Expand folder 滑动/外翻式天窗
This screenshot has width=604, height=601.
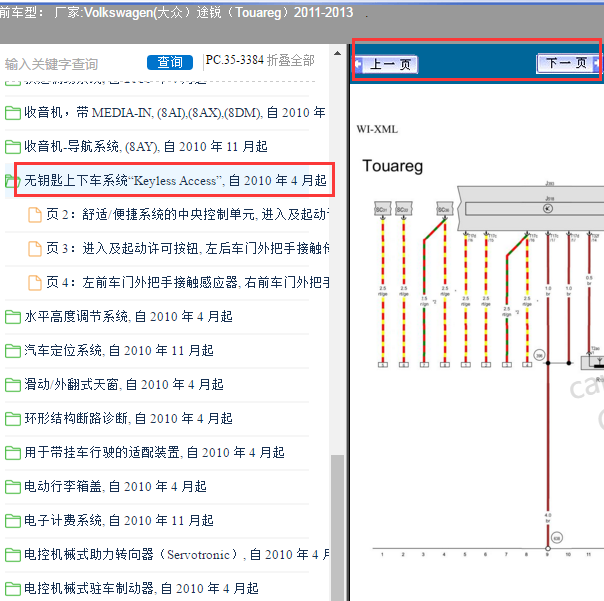point(124,384)
